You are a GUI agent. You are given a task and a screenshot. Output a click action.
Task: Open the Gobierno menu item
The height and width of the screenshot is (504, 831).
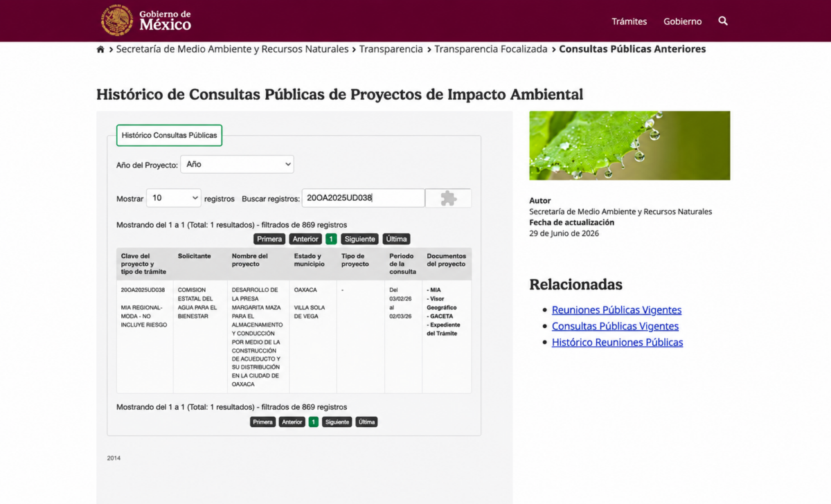tap(682, 21)
